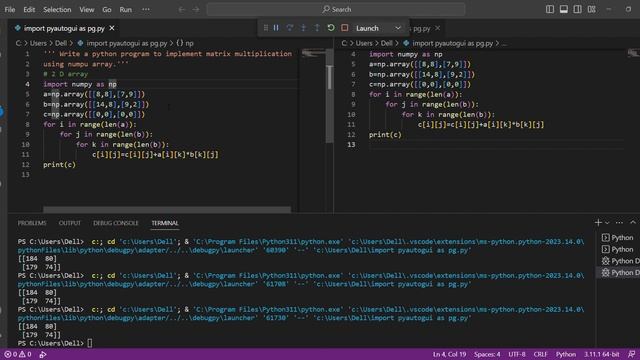Viewport: 640px width, 360px height.
Task: Select language mode Python in status bar
Action: [x=566, y=354]
